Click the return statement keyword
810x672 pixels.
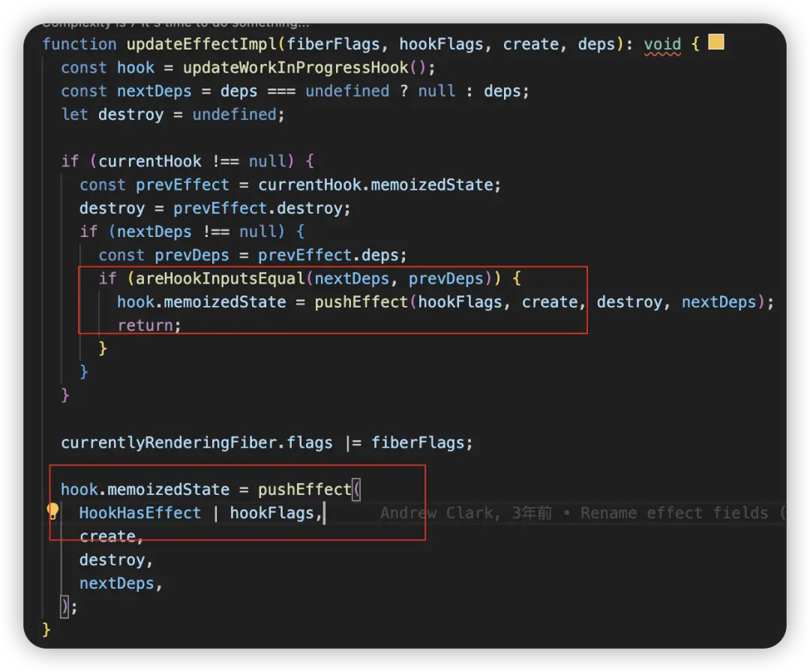(x=145, y=325)
